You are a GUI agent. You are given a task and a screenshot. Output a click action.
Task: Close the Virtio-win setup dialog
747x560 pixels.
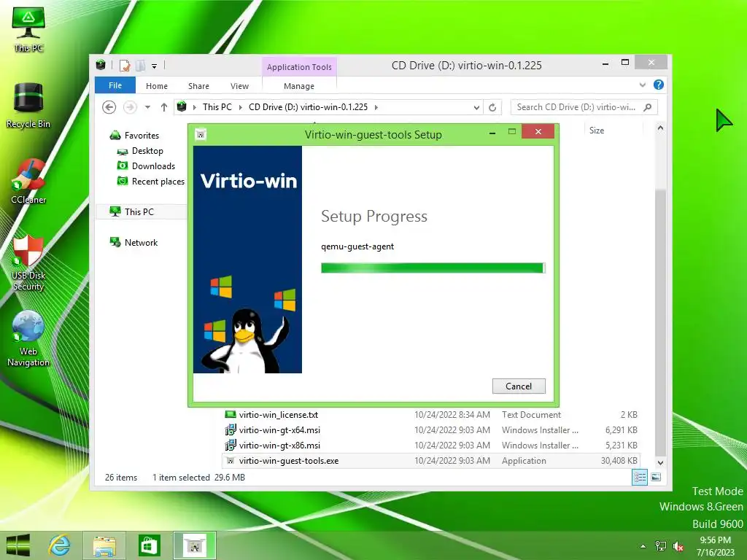pos(538,132)
